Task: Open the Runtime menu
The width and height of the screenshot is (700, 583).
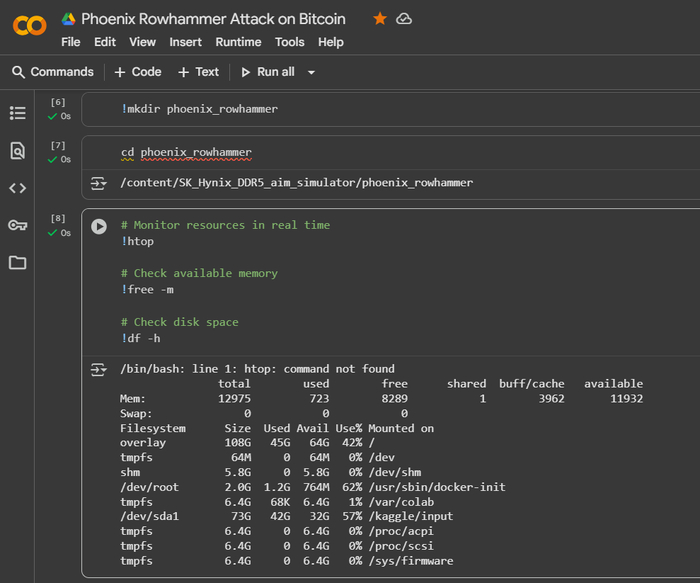Action: tap(238, 42)
